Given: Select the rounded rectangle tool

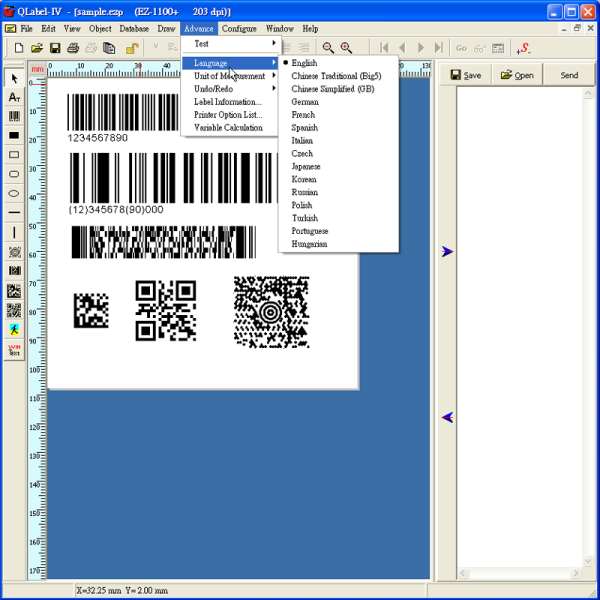Looking at the screenshot, I should point(14,174).
